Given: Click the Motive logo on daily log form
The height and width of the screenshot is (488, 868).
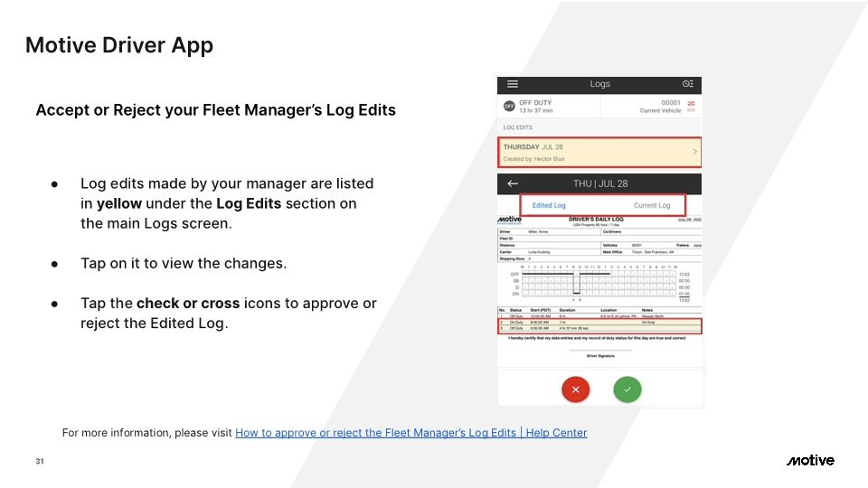Looking at the screenshot, I should click(x=509, y=220).
